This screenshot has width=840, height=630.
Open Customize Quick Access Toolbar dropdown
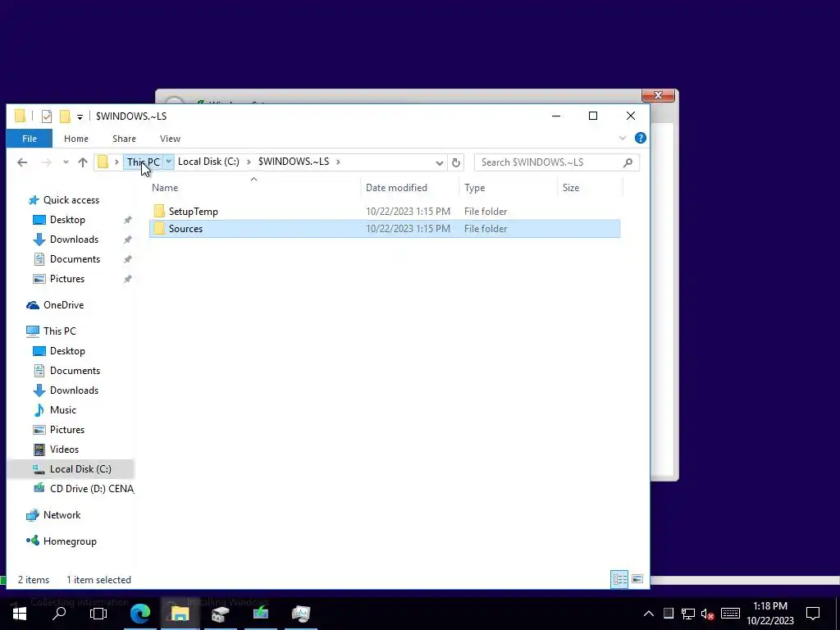tap(80, 116)
